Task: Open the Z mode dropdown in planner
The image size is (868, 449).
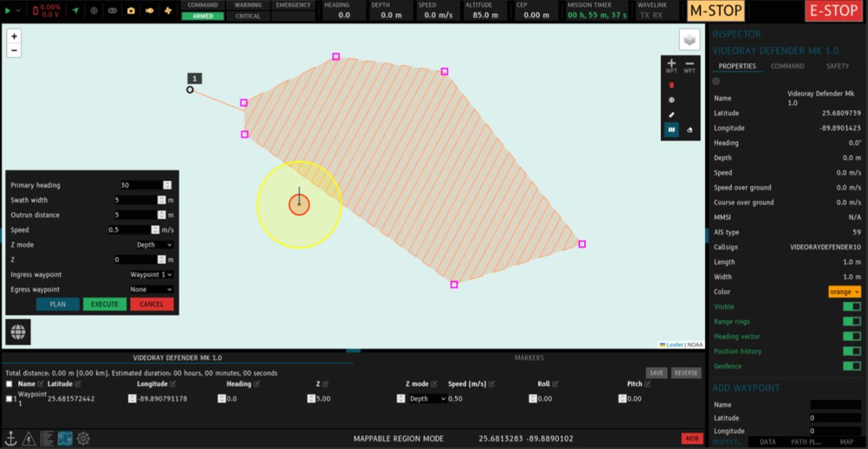Action: pos(154,245)
